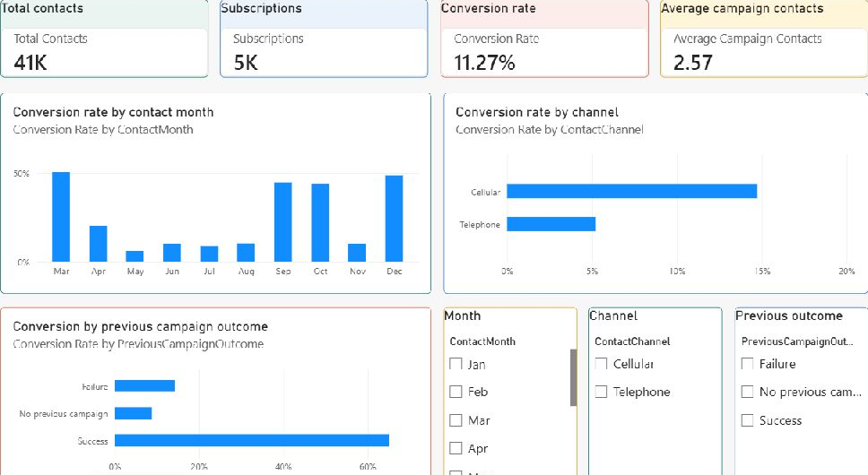Select the Failure bar in outcome chart
This screenshot has width=868, height=475.
tap(144, 386)
